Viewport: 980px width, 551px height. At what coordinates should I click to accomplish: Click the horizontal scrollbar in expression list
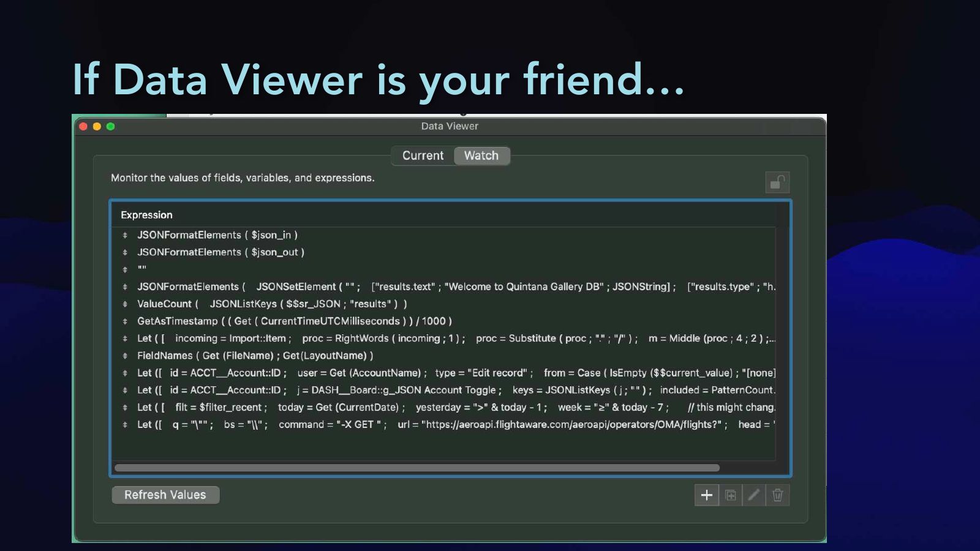pos(417,468)
